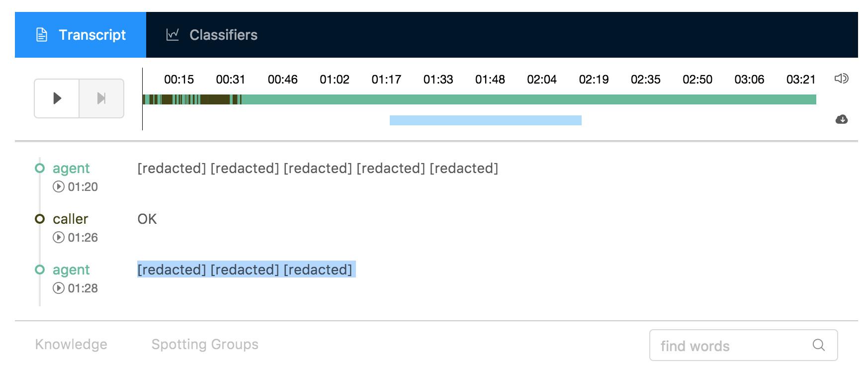The width and height of the screenshot is (868, 368).
Task: Open the Knowledge section
Action: point(71,344)
